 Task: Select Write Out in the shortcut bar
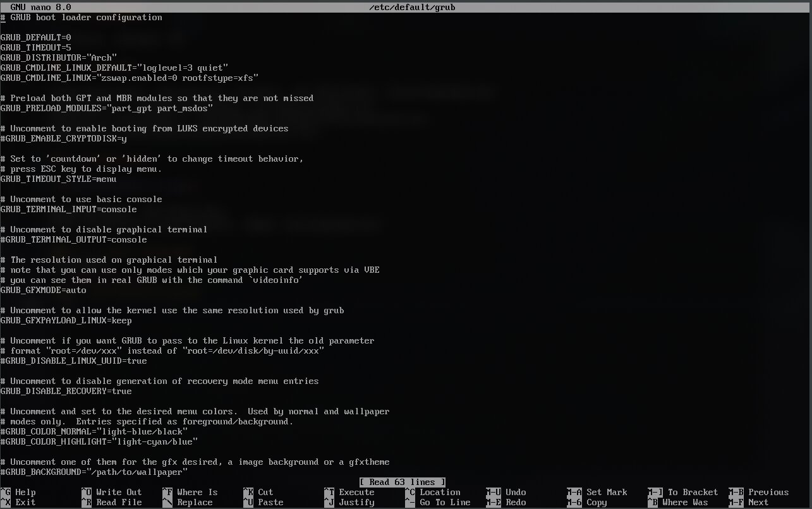[x=119, y=492]
